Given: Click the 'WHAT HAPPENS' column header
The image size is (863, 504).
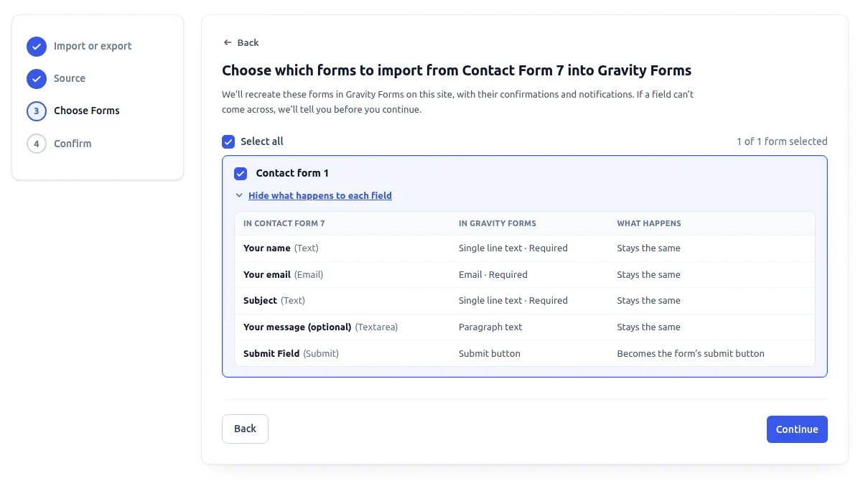Looking at the screenshot, I should 649,223.
